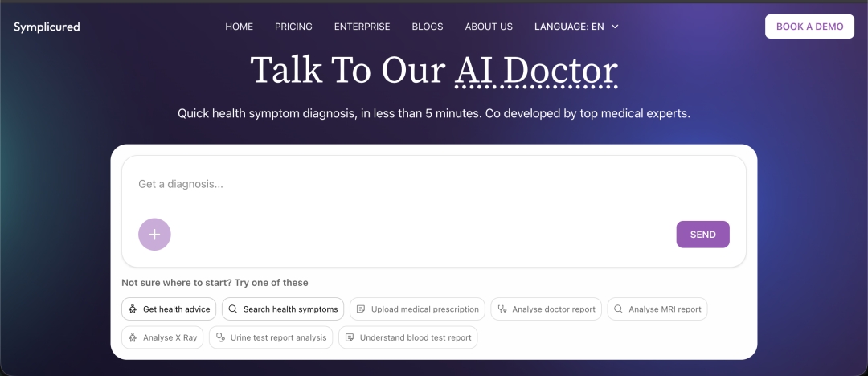The width and height of the screenshot is (868, 376).
Task: Click stethoscope icon in Analyse doctor report
Action: tap(502, 309)
